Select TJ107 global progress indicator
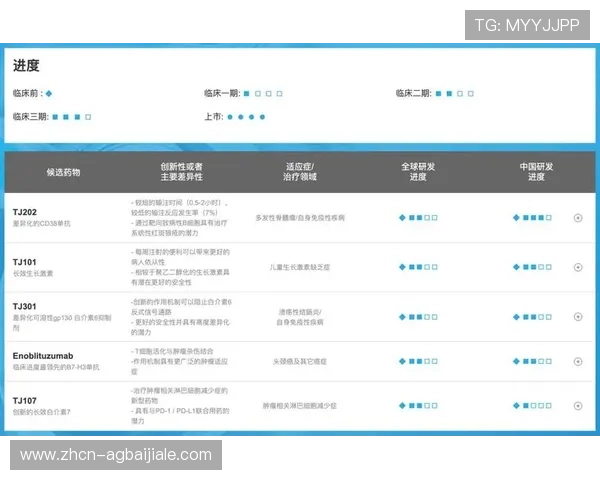Image resolution: width=600 pixels, height=480 pixels. (418, 406)
